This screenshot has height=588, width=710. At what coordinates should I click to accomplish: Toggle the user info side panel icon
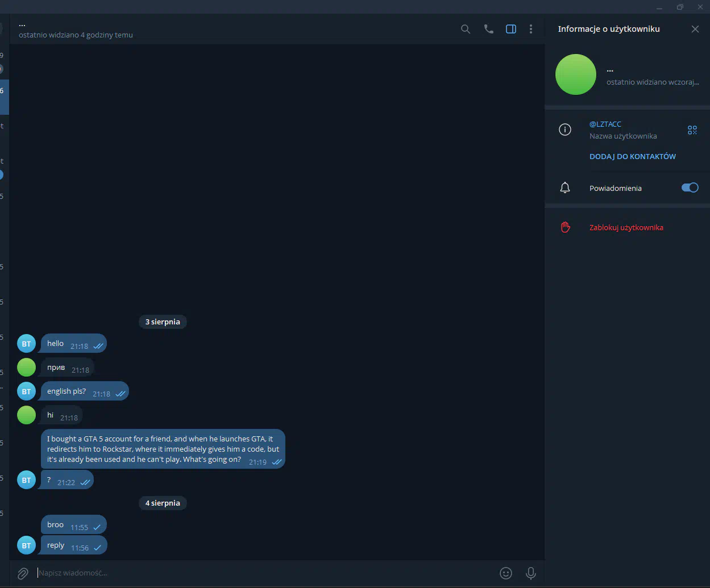pyautogui.click(x=511, y=29)
